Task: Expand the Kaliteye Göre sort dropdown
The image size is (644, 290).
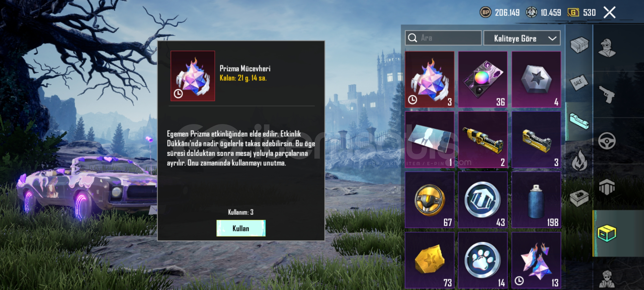Action: click(x=522, y=38)
